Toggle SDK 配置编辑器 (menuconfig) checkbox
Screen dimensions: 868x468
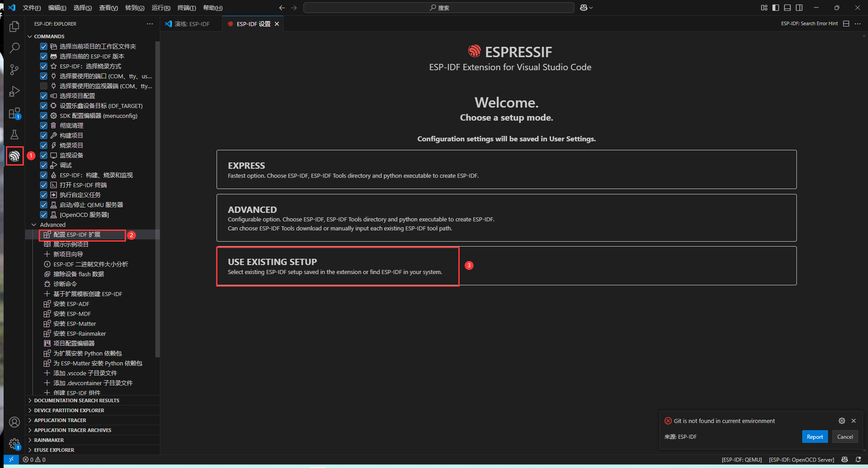44,116
